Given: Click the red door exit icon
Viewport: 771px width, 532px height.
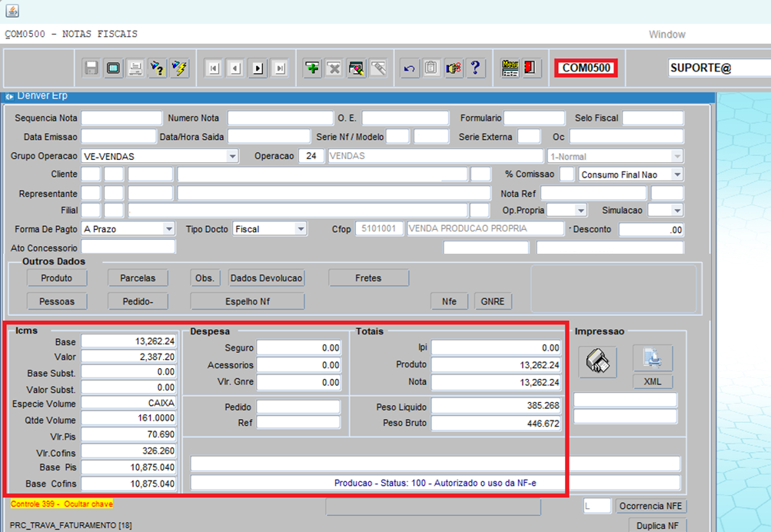Looking at the screenshot, I should point(530,68).
